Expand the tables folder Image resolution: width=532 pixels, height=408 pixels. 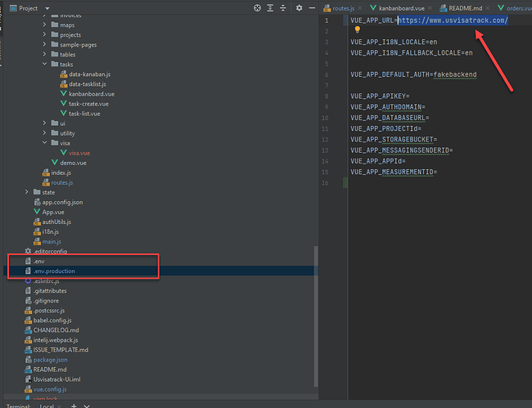(44, 54)
